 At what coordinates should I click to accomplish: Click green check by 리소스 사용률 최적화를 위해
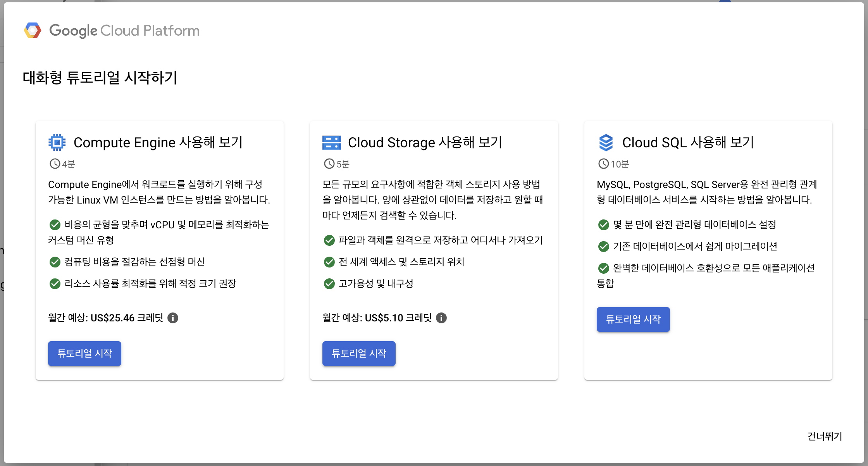tap(55, 284)
